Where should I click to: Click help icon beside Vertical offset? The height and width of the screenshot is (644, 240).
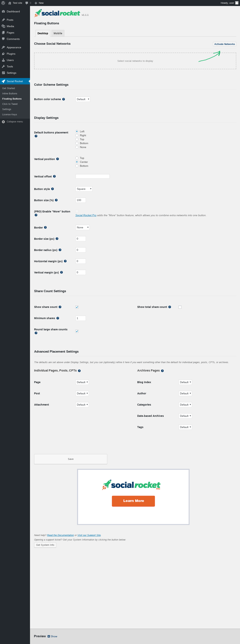pyautogui.click(x=54, y=176)
